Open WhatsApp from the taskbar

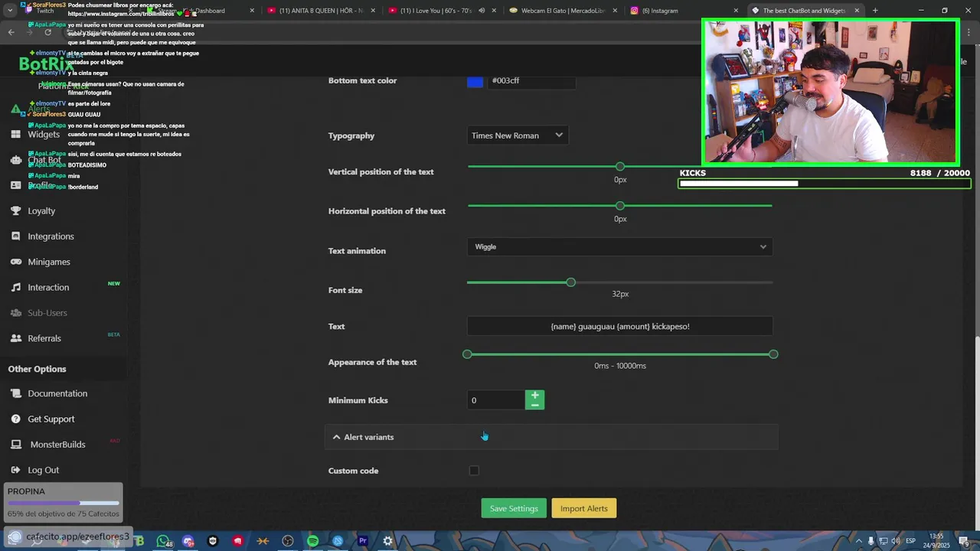[163, 541]
